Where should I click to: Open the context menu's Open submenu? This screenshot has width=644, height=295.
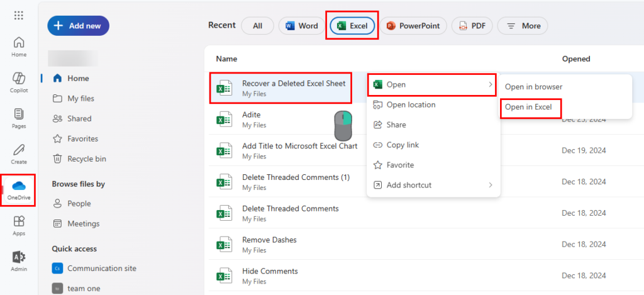432,85
